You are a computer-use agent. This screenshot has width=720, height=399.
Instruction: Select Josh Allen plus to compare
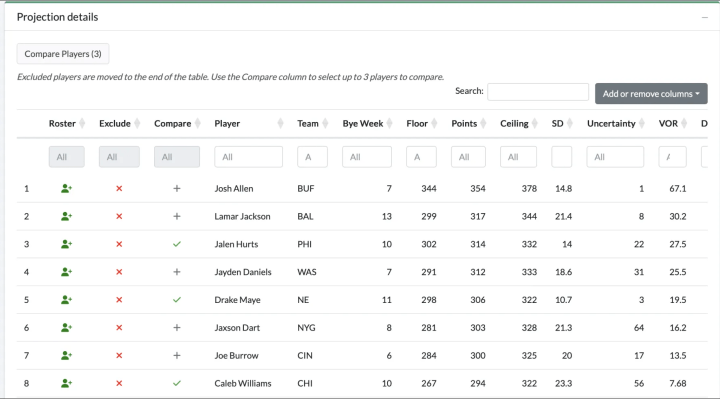click(x=177, y=188)
